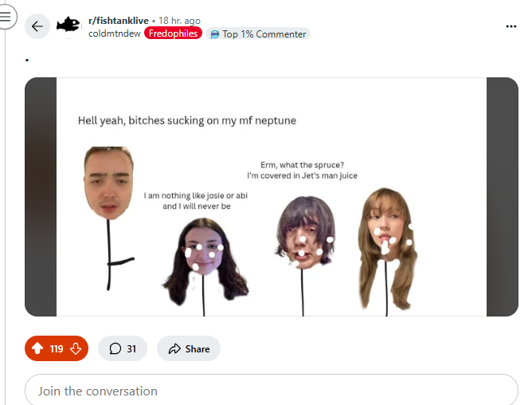This screenshot has width=532, height=405.
Task: Open the 31 comments
Action: click(x=123, y=348)
